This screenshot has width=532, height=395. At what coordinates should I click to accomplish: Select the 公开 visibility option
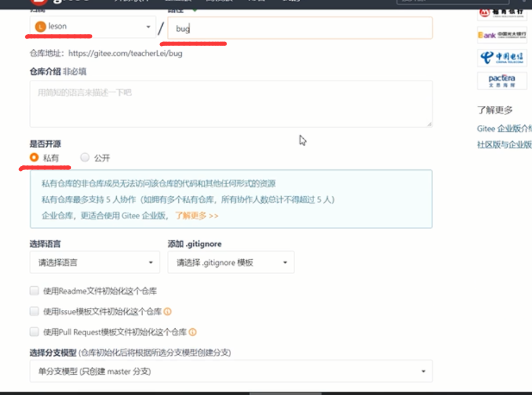pyautogui.click(x=85, y=158)
